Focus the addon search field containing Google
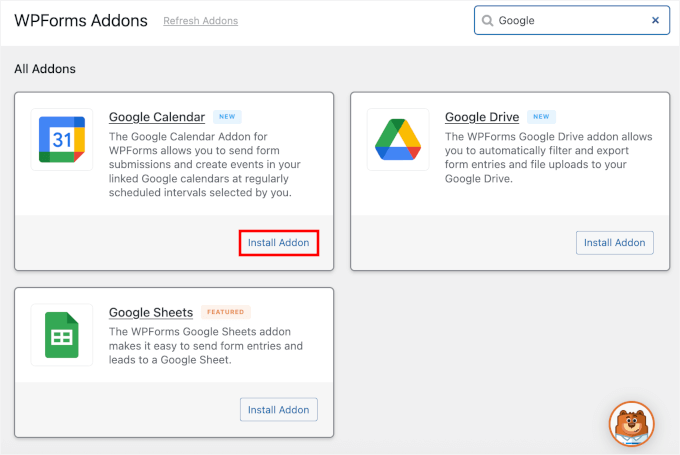The width and height of the screenshot is (680, 455). pos(572,20)
